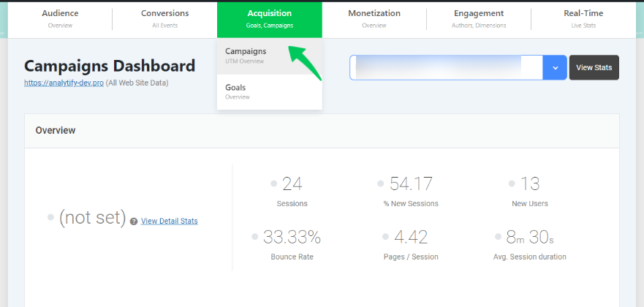The image size is (644, 307).
Task: Click the 33.33% Bounce Rate stat
Action: (x=292, y=238)
